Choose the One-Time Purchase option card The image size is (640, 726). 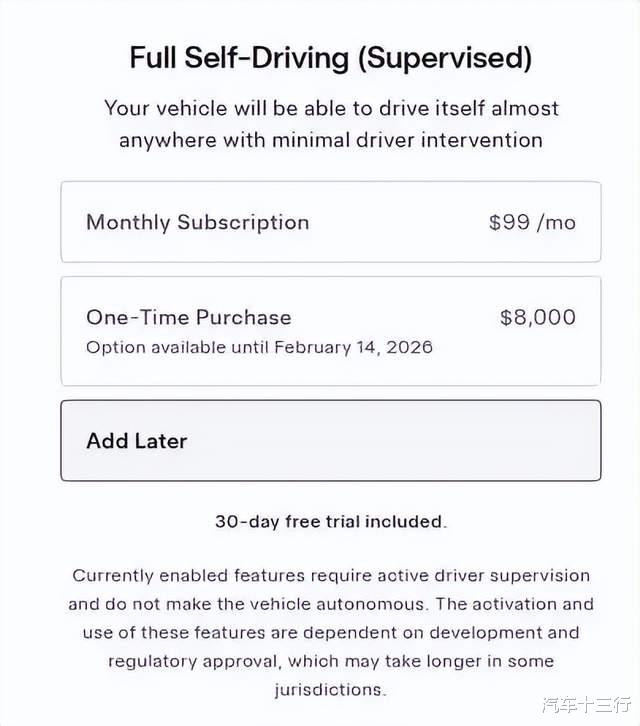(330, 331)
